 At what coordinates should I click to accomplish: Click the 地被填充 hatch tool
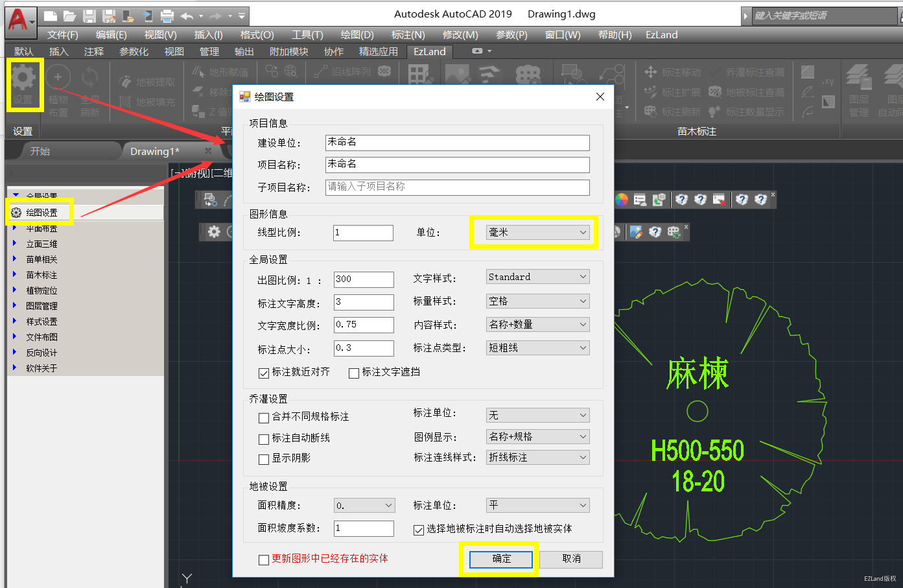[147, 102]
